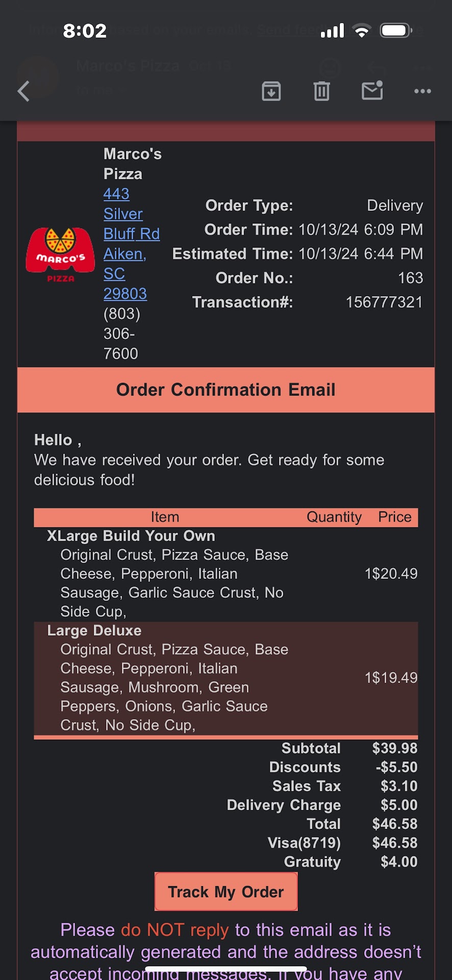Viewport: 452px width, 980px height.
Task: Open the "443" address link
Action: tap(116, 194)
